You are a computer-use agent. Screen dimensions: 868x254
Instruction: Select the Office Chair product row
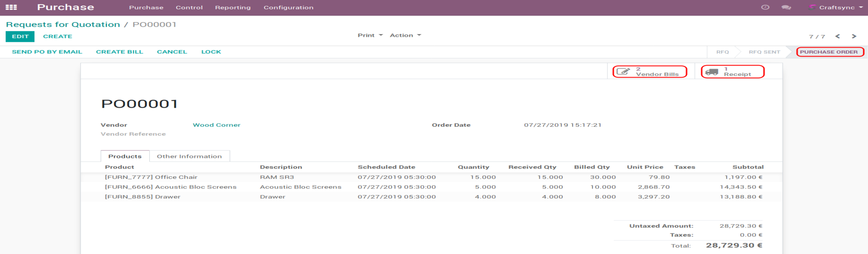pos(151,177)
